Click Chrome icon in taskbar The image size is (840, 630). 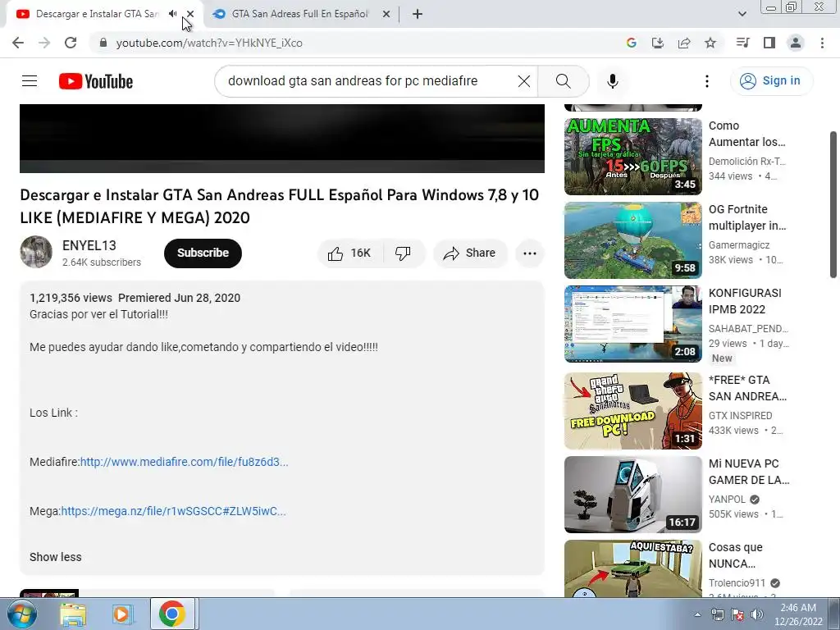pyautogui.click(x=172, y=614)
